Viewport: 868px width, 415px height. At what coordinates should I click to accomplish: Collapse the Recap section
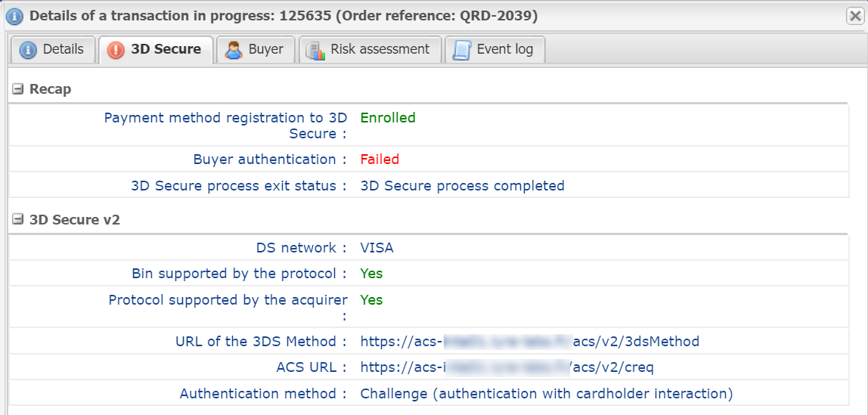(x=17, y=89)
